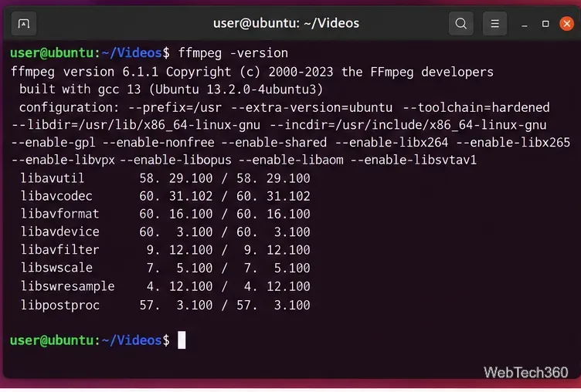This screenshot has width=581, height=392.
Task: Click the window title user@ubuntu: ~/Videos
Action: [286, 23]
